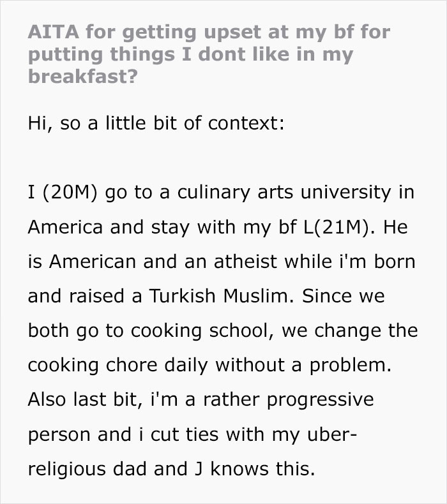447x504 pixels.
Task: Select the word 'culinary' in the paragraph
Action: 214,192
